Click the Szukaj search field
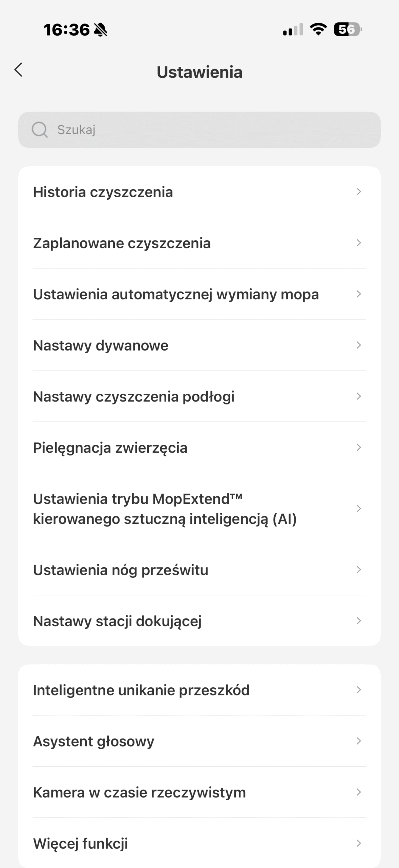Image resolution: width=399 pixels, height=868 pixels. tap(210, 130)
